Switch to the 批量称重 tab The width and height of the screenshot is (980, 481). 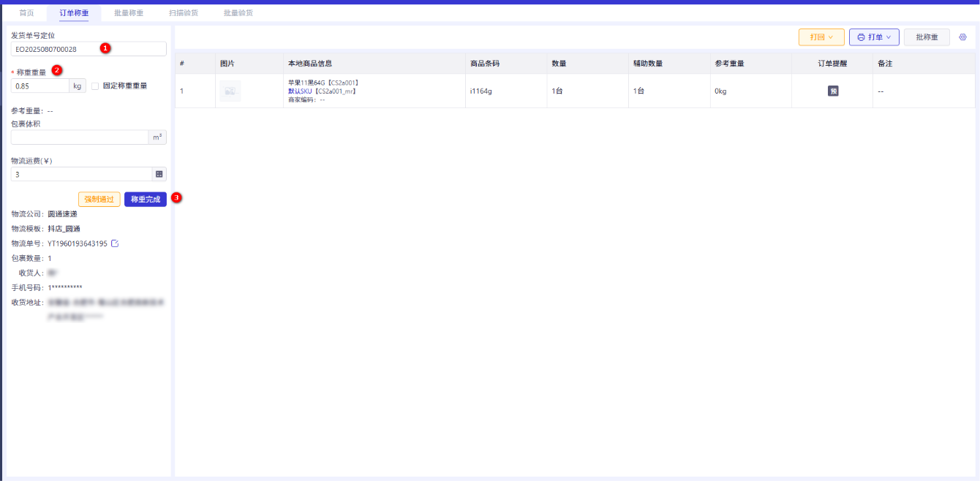coord(129,13)
